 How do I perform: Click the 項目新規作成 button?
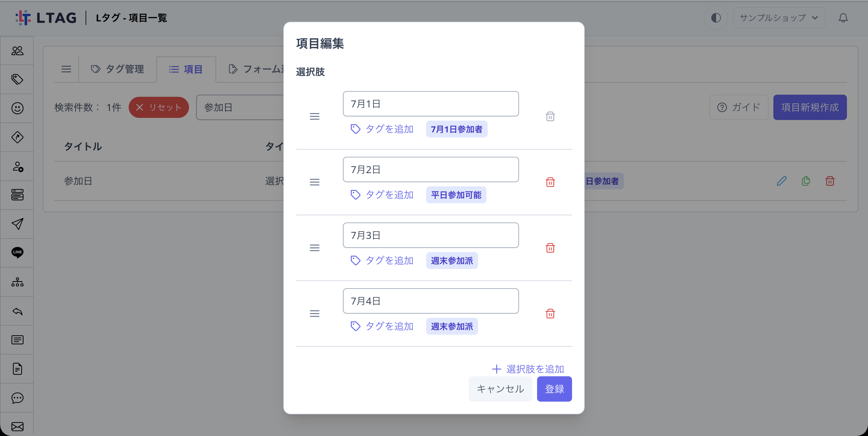click(810, 107)
